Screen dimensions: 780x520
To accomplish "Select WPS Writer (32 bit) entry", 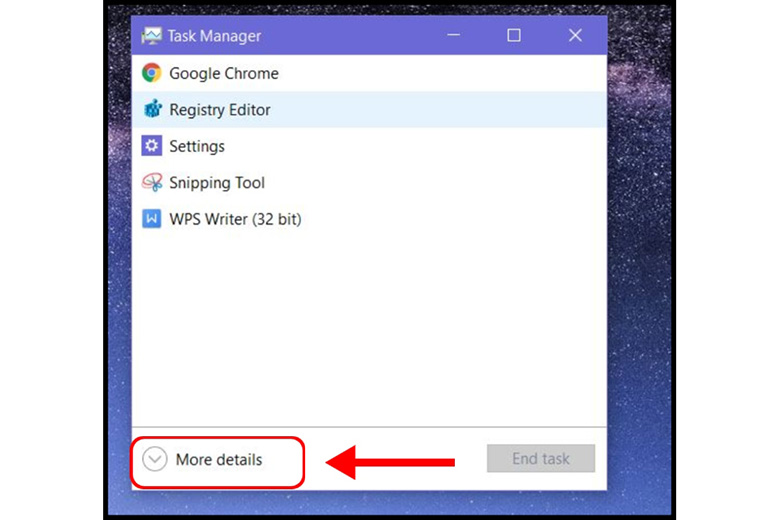I will (369, 218).
